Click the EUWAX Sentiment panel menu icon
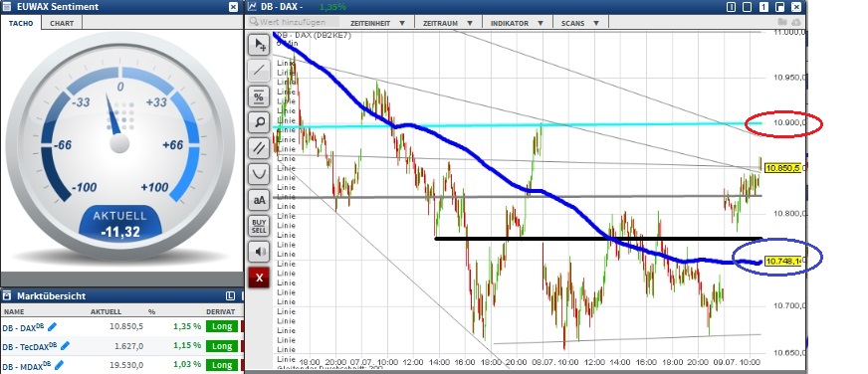 pos(7,7)
